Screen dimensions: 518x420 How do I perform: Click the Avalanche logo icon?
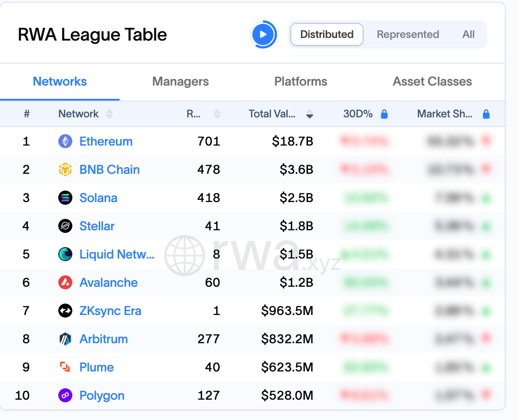click(65, 282)
